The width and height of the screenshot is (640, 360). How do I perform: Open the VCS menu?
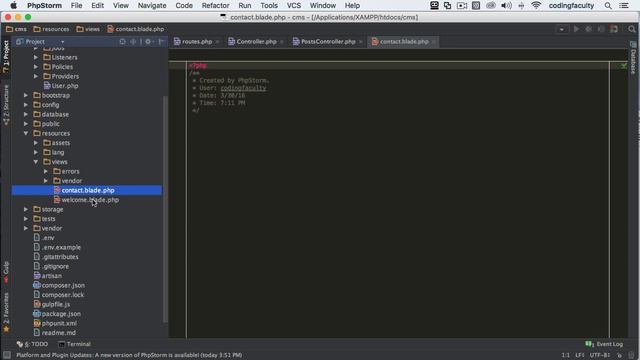pyautogui.click(x=294, y=6)
